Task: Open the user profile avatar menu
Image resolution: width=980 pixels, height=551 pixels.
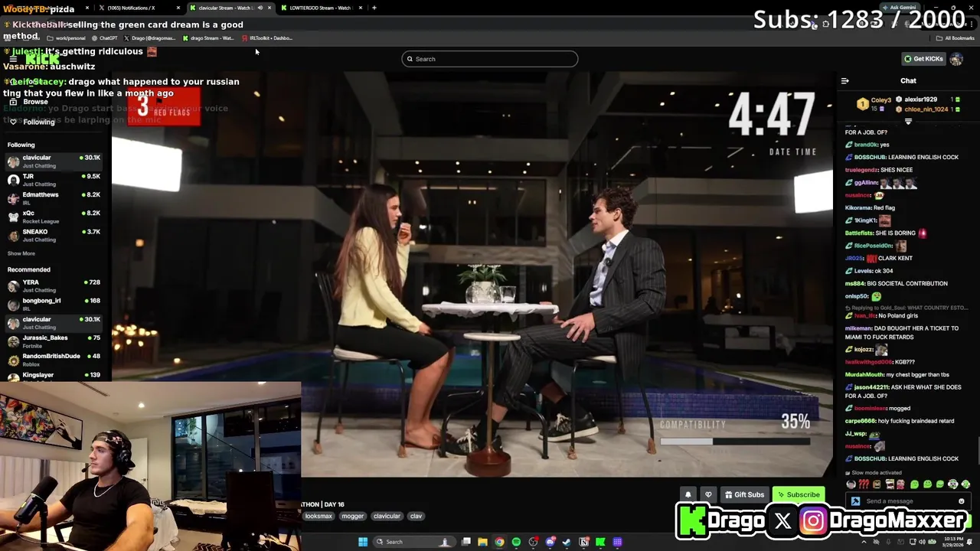Action: pyautogui.click(x=956, y=59)
